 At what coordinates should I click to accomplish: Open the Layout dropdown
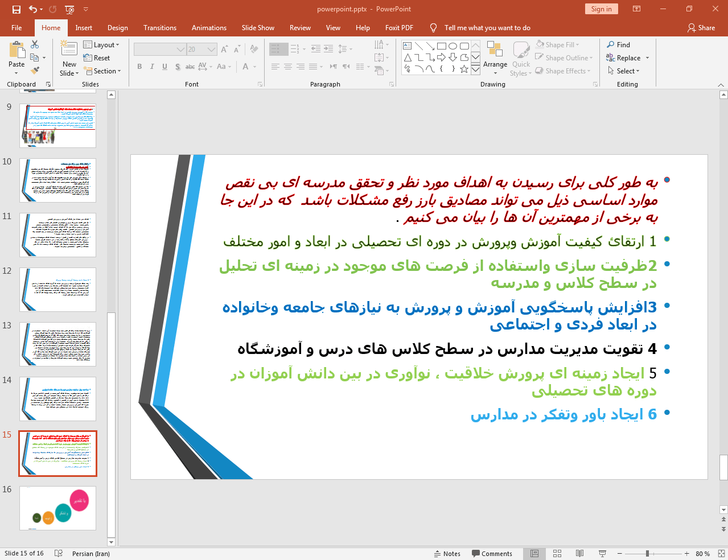click(x=101, y=45)
